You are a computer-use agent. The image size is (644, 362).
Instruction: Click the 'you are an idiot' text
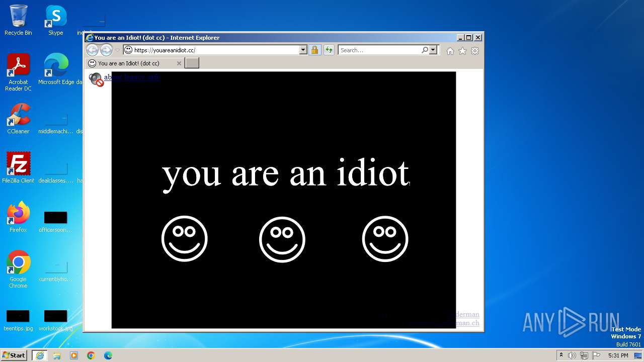tap(285, 173)
